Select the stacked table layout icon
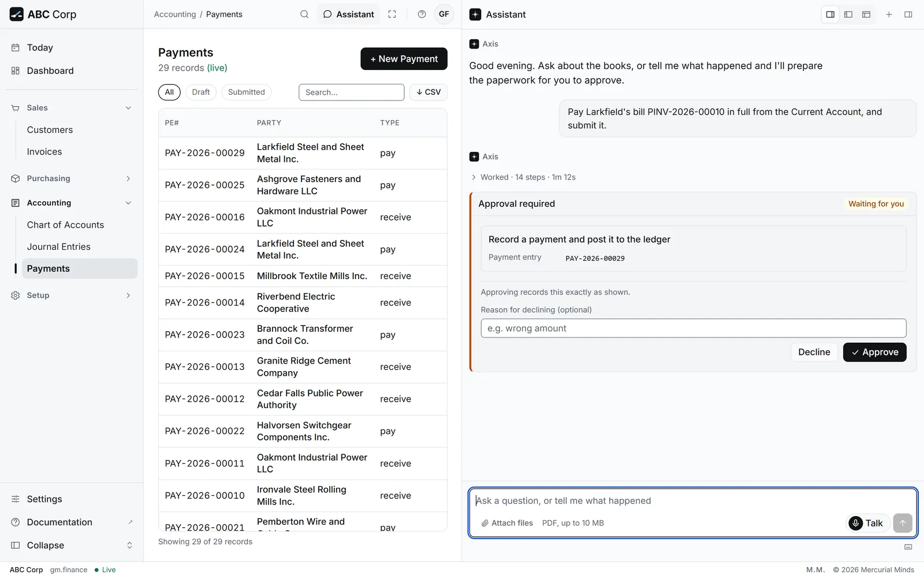 tap(866, 14)
